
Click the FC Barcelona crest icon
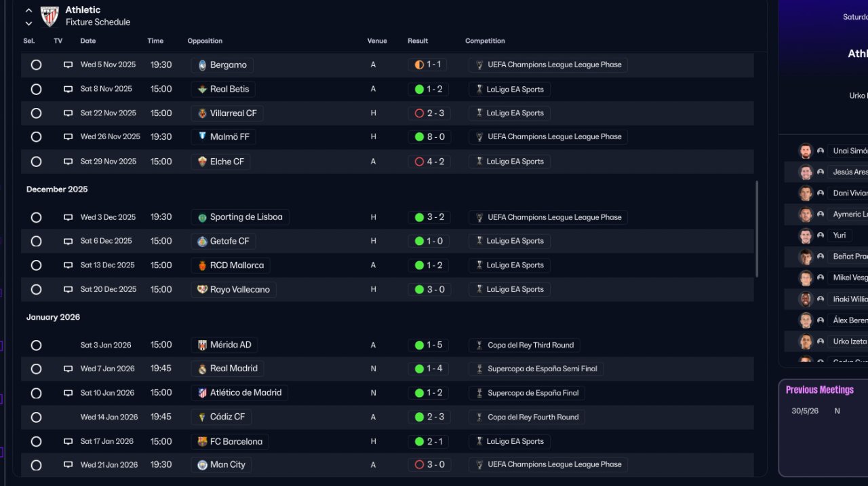click(202, 441)
